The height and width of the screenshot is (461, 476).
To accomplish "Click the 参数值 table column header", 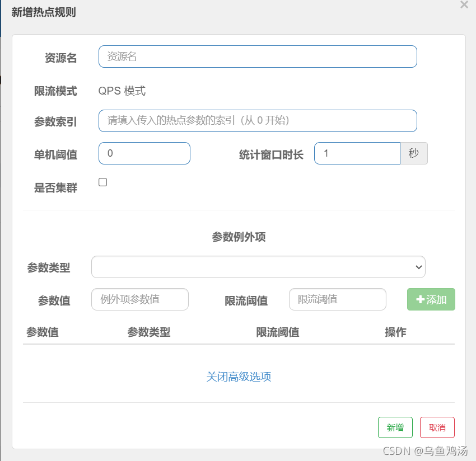I will tap(43, 332).
